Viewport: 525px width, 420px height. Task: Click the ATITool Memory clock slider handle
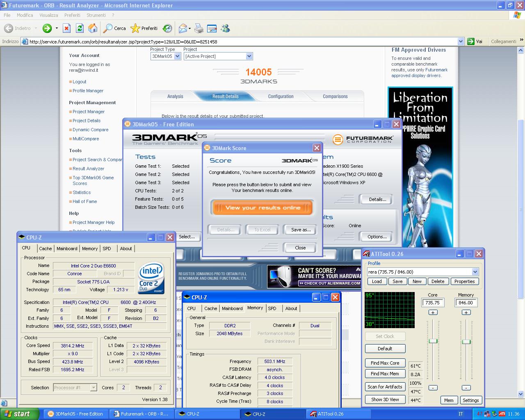point(466,342)
